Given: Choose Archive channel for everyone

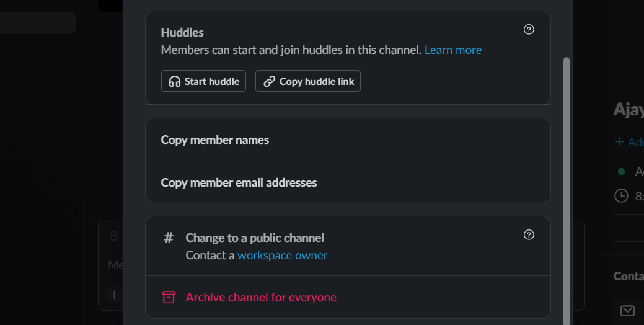Looking at the screenshot, I should pyautogui.click(x=261, y=297).
